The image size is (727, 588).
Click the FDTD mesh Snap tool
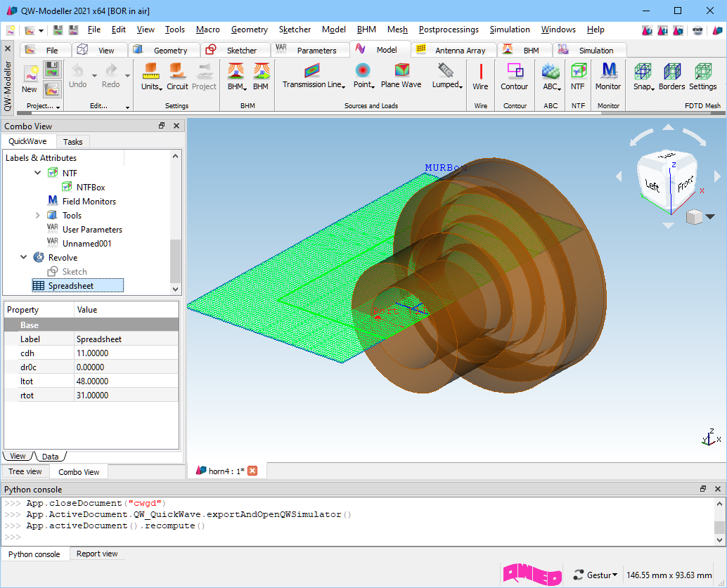pyautogui.click(x=643, y=77)
